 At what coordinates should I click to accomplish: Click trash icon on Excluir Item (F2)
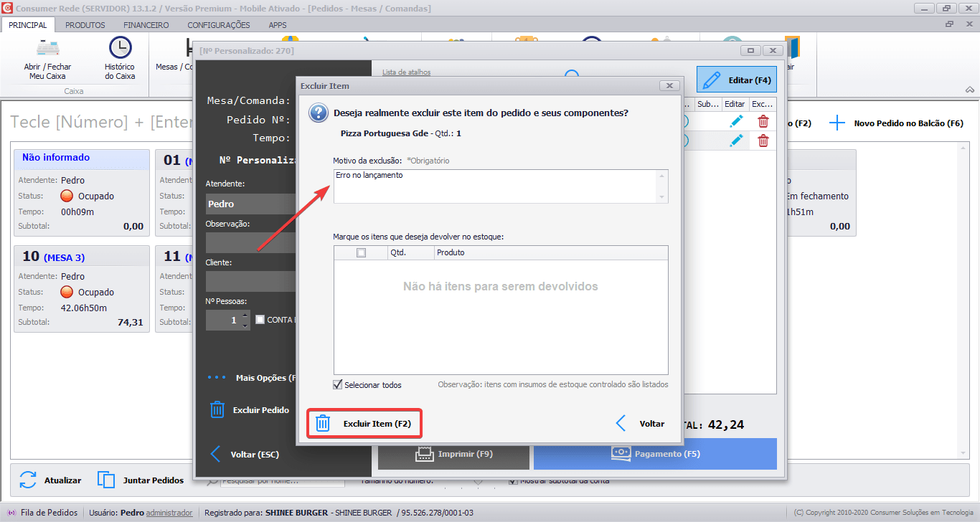click(x=323, y=423)
